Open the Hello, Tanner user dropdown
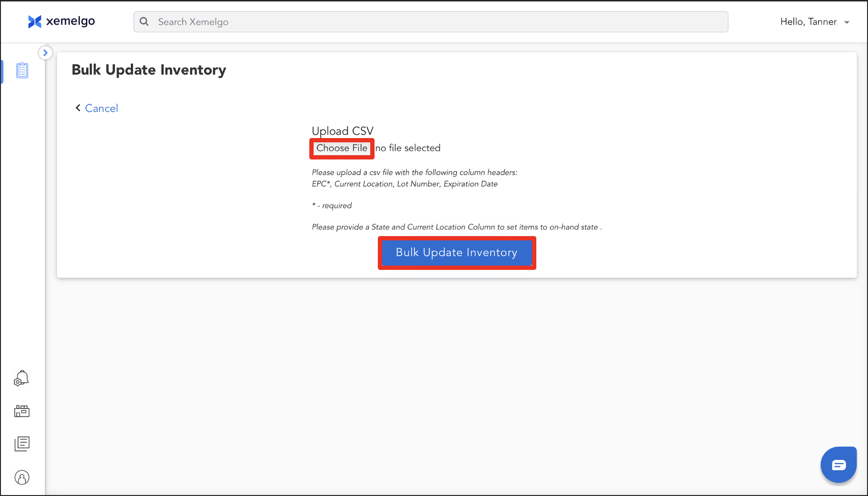This screenshot has height=496, width=868. tap(815, 22)
